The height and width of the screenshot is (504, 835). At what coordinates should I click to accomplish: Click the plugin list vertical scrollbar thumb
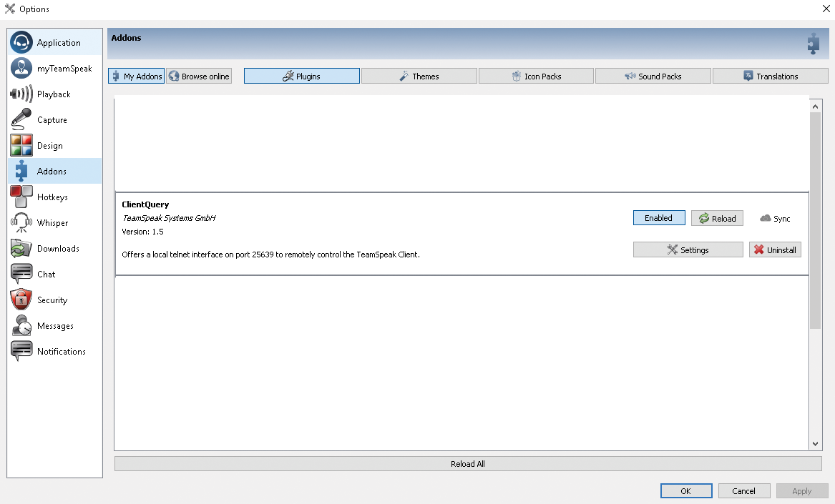tap(815, 220)
